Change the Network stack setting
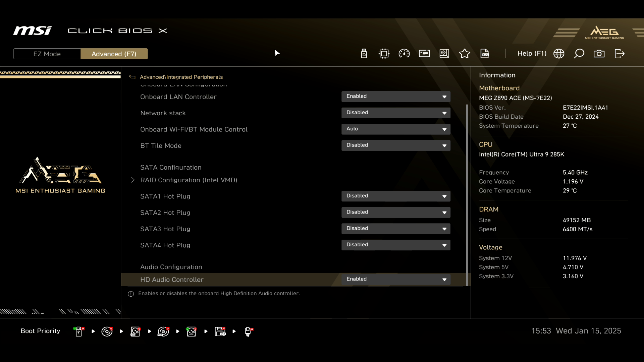The image size is (644, 362). click(396, 113)
